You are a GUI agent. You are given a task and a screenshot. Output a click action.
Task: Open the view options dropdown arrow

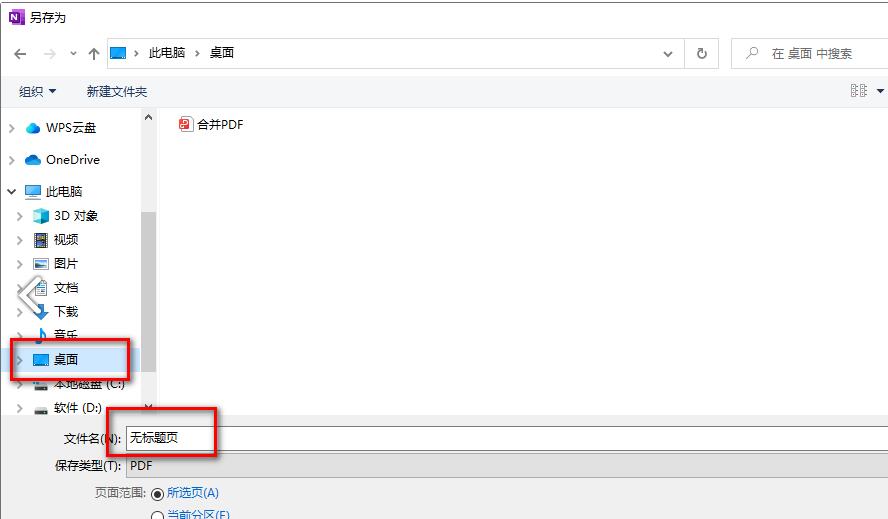point(880,91)
